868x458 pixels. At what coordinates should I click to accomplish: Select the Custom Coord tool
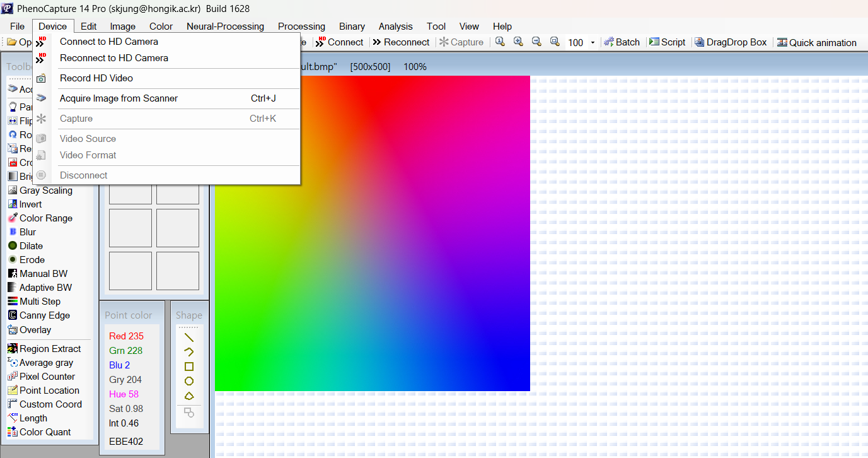(44, 404)
